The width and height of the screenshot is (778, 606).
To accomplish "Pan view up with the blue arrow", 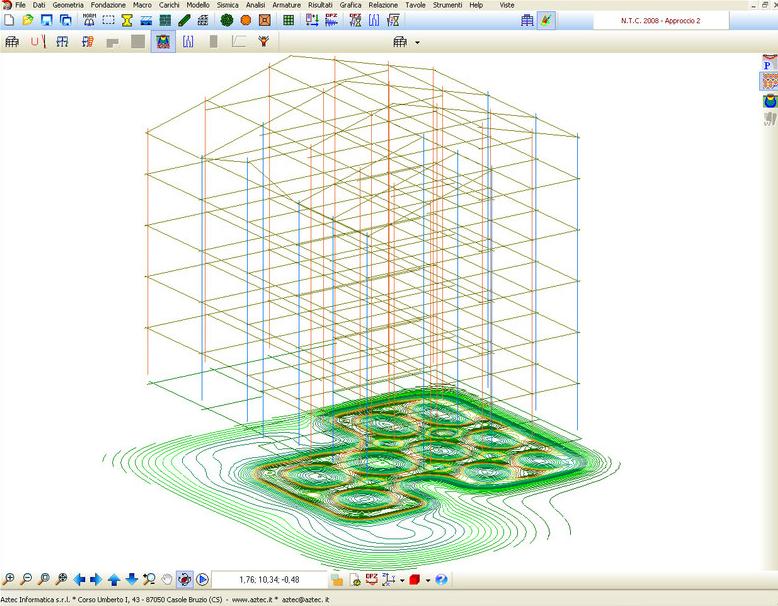I will pos(114,579).
